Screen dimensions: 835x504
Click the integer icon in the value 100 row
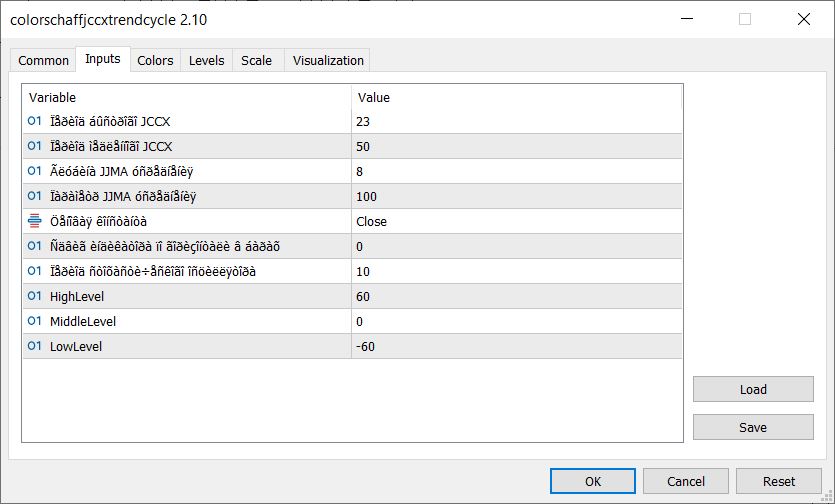[x=35, y=197]
